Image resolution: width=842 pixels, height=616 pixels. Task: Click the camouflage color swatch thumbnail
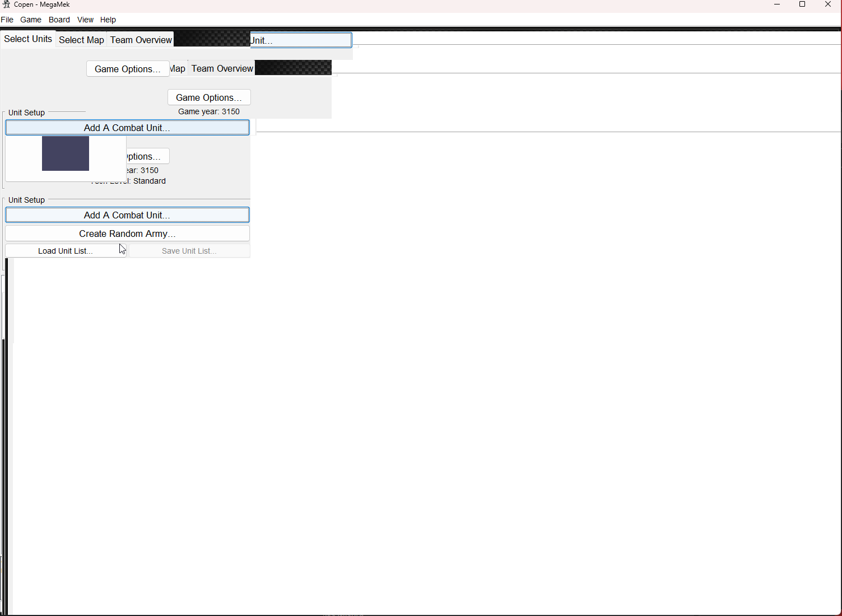(65, 153)
